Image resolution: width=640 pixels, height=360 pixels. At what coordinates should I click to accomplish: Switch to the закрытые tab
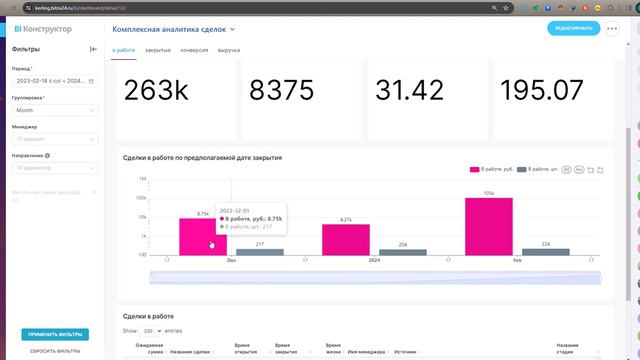[158, 50]
